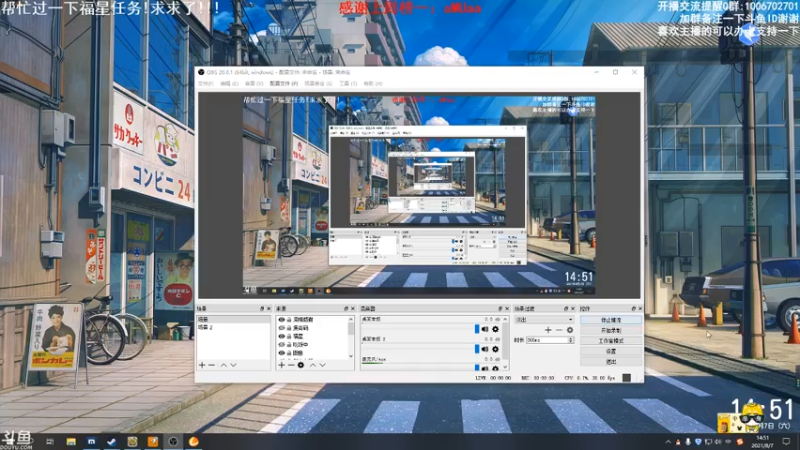The width and height of the screenshot is (800, 450).
Task: Toggle eye visibility of the fourth source
Action: click(282, 344)
